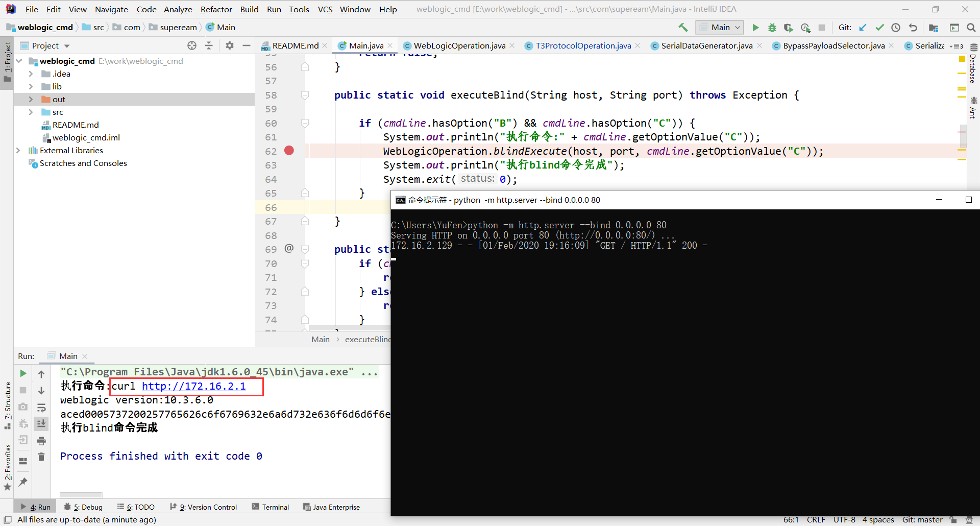The width and height of the screenshot is (980, 526).
Task: Click the pin tab icon in Run panel
Action: [x=23, y=482]
